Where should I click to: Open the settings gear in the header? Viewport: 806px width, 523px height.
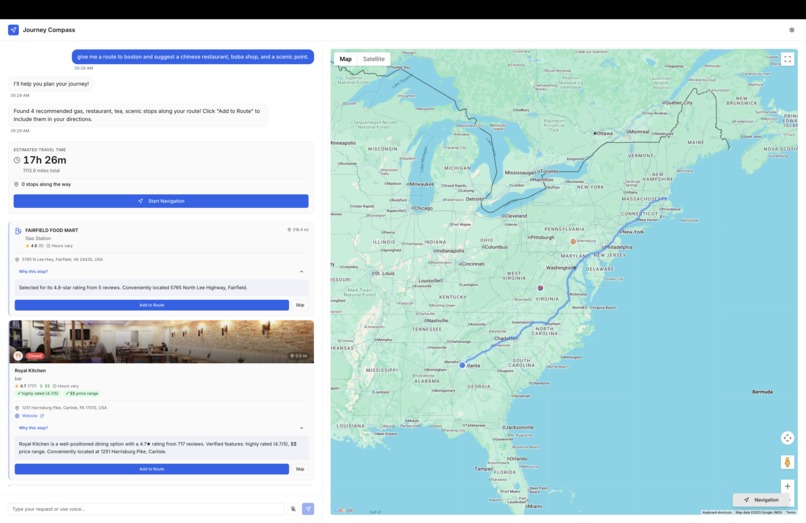coord(792,30)
